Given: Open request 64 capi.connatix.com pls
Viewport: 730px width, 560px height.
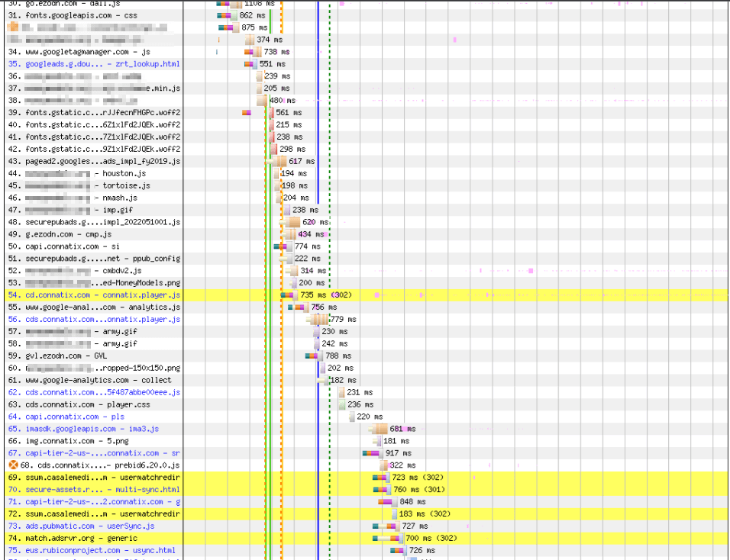Looking at the screenshot, I should click(x=66, y=417).
